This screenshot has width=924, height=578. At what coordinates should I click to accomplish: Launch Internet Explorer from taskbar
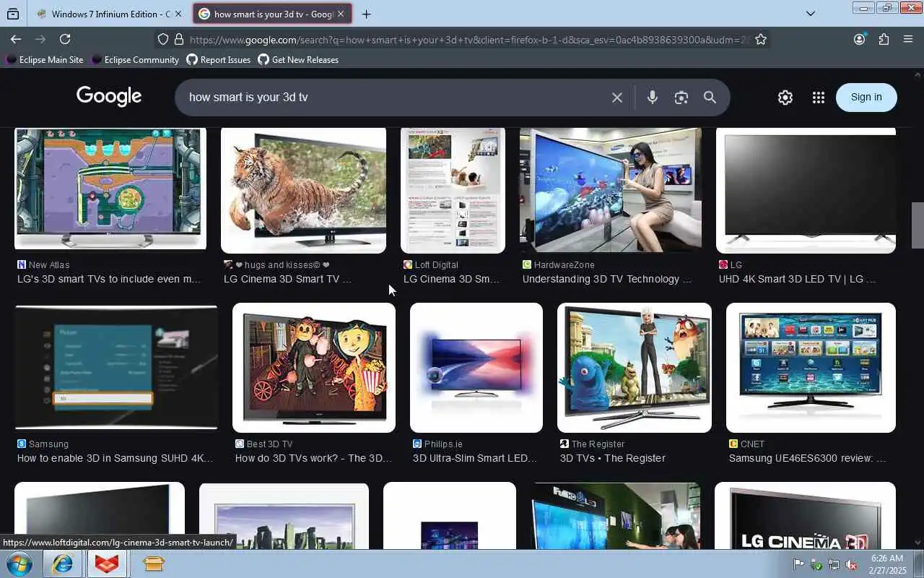tap(62, 564)
